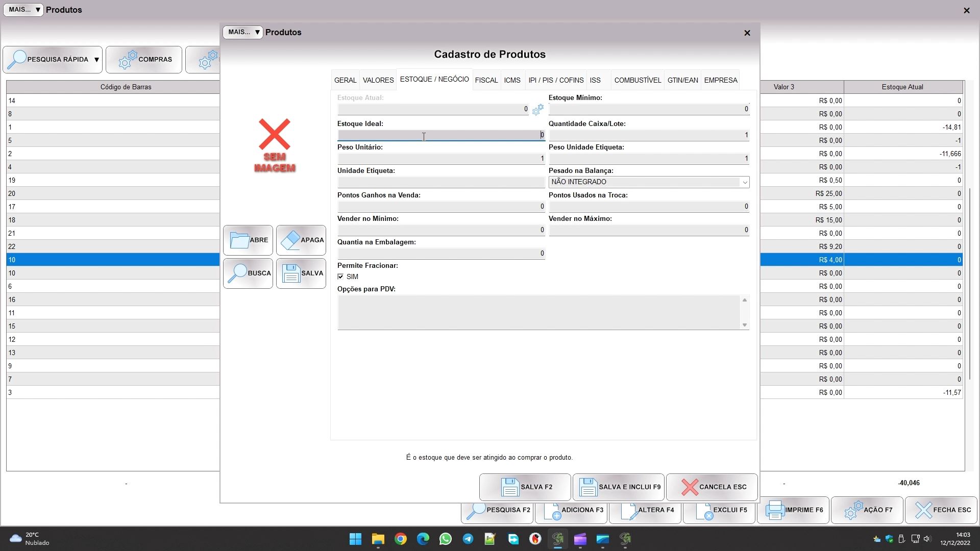Expand the Pesado na Balança dropdown
980x551 pixels.
point(744,182)
